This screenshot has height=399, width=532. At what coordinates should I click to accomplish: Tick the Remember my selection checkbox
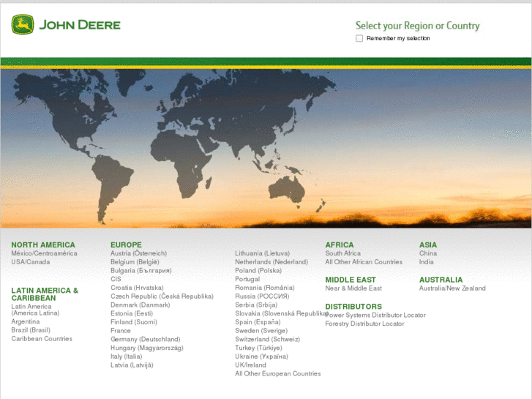point(359,38)
